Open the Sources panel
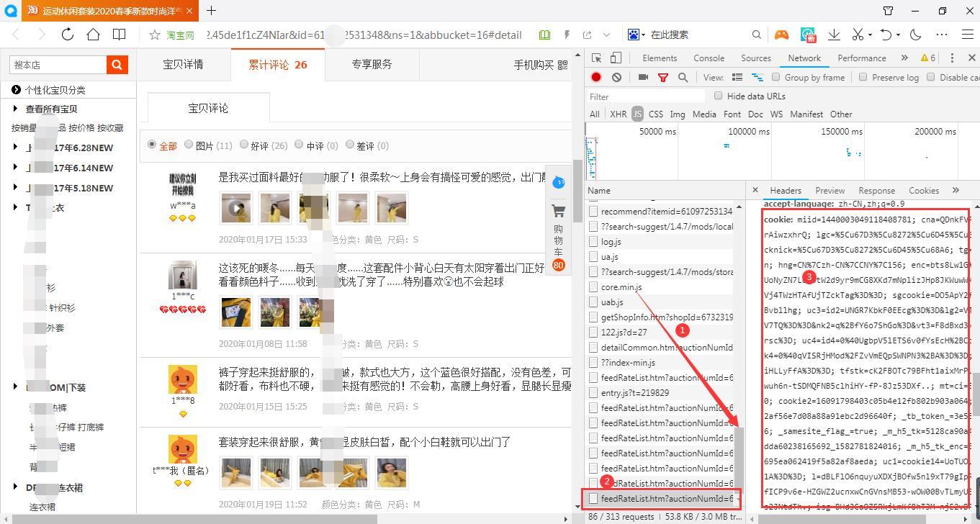The width and height of the screenshot is (980, 524). tap(756, 58)
